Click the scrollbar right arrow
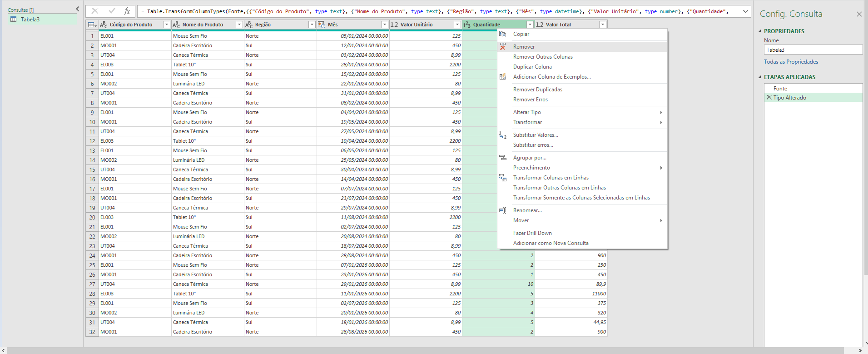The width and height of the screenshot is (868, 354). tap(860, 350)
